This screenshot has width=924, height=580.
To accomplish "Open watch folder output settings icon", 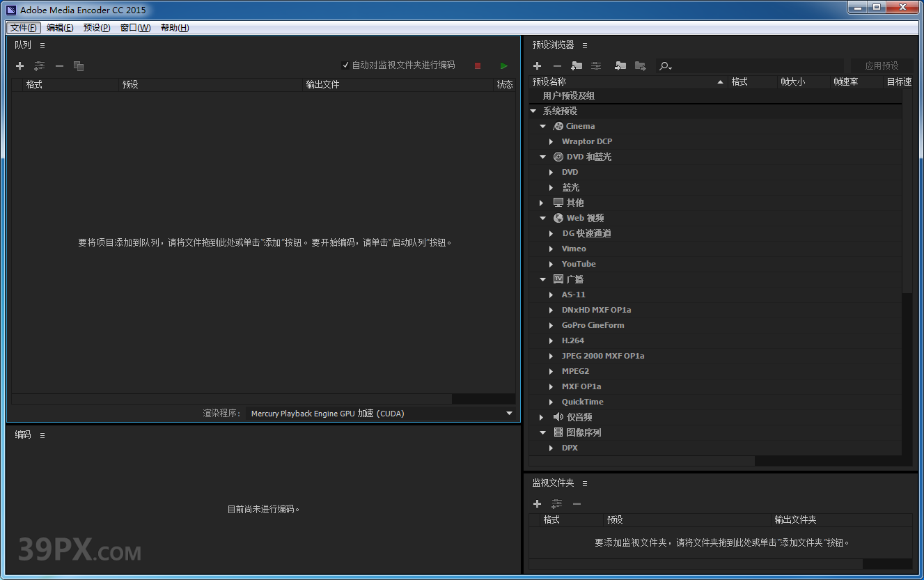I will pos(557,504).
